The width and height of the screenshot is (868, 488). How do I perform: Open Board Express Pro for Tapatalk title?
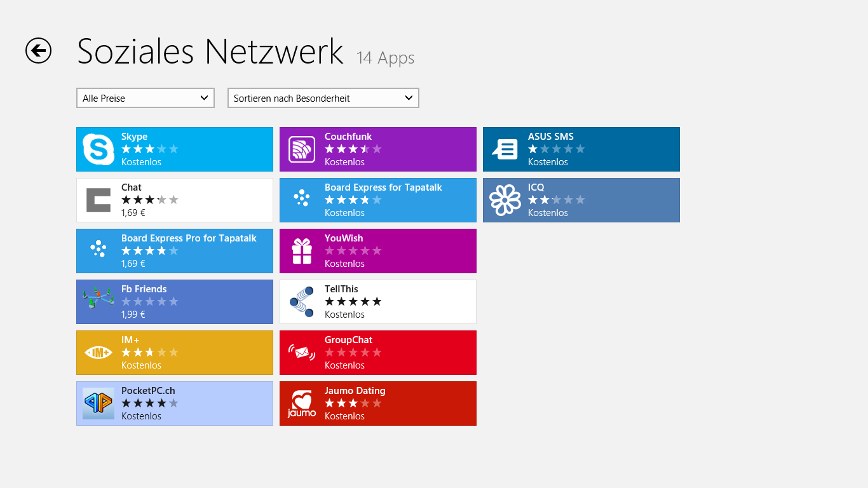coord(189,238)
